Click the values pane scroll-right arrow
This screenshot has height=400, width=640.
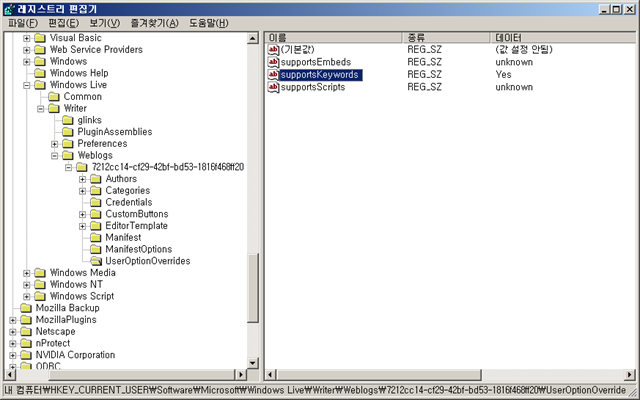[630, 374]
